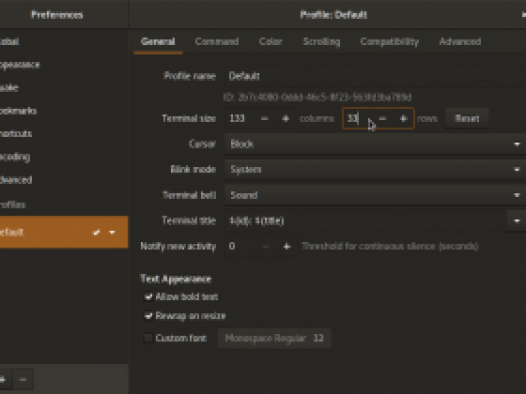Increase terminal rows with plus button
This screenshot has height=394, width=526.
pos(404,118)
